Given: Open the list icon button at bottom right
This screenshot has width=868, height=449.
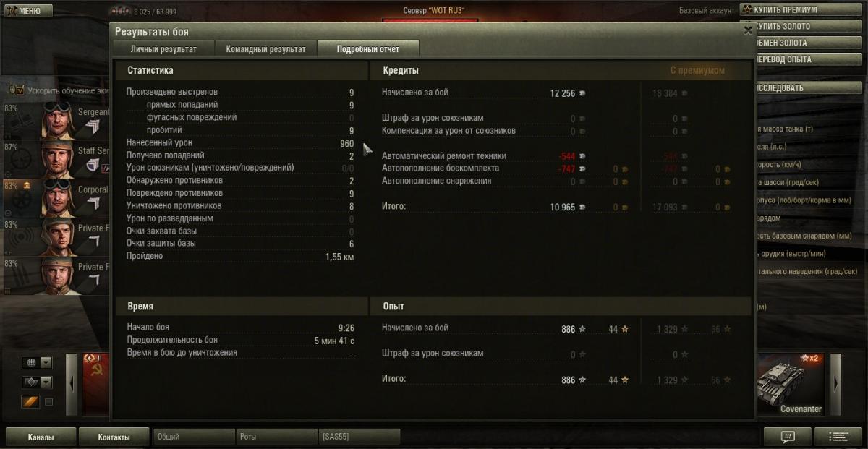Looking at the screenshot, I should coord(838,437).
